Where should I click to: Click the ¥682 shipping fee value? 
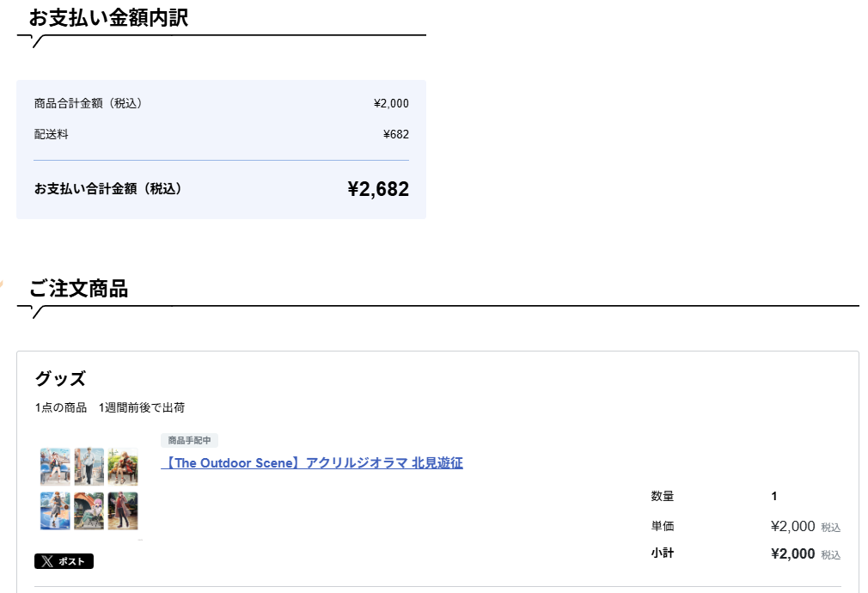(x=396, y=135)
